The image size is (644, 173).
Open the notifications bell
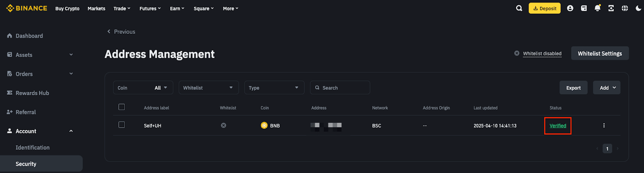(x=597, y=8)
